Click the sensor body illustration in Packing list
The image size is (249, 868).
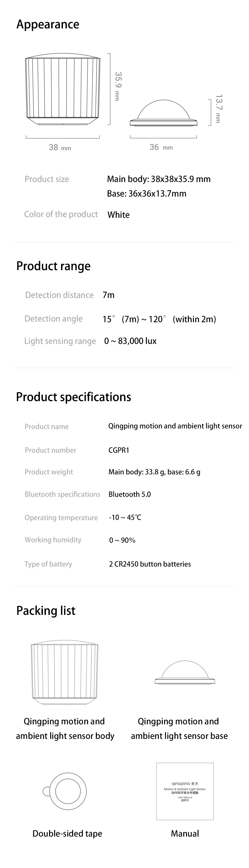pyautogui.click(x=65, y=673)
